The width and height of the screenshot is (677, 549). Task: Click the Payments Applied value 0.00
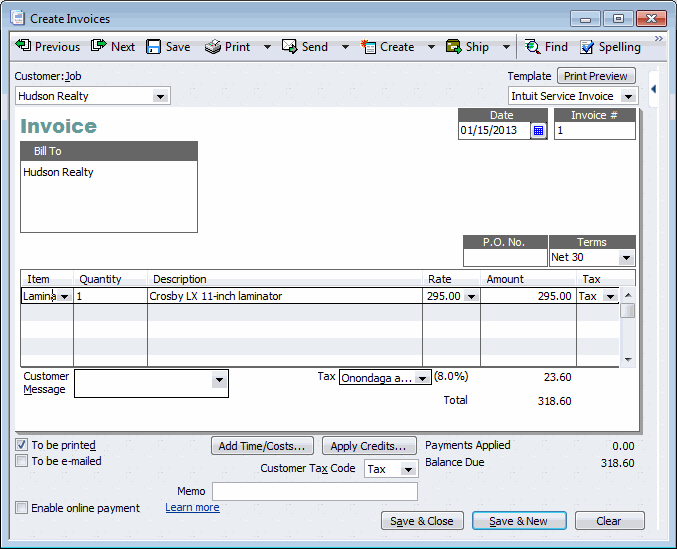click(623, 446)
